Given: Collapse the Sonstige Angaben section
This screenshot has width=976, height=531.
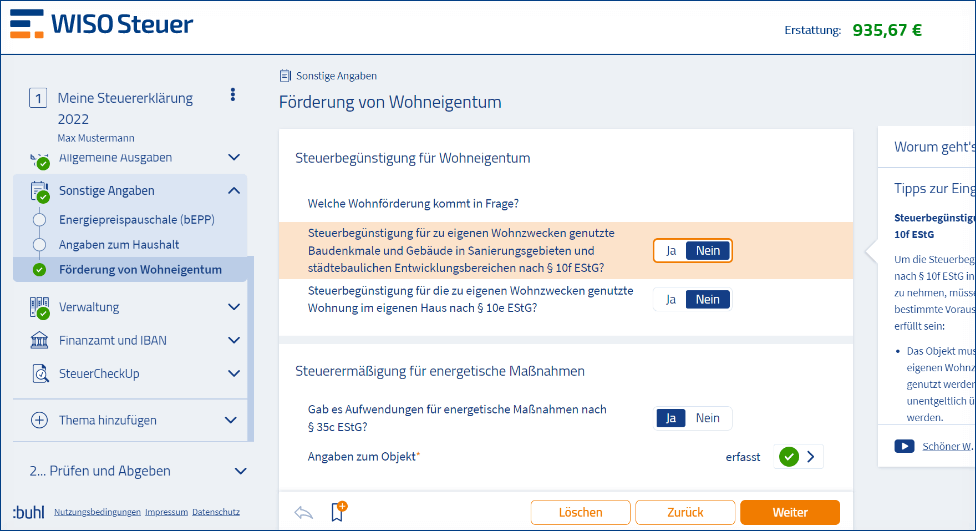Looking at the screenshot, I should [234, 190].
